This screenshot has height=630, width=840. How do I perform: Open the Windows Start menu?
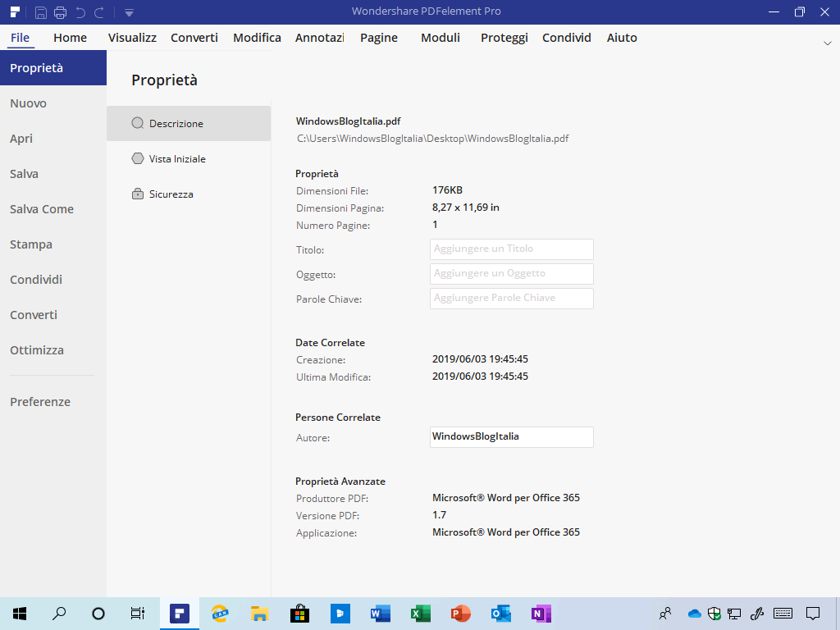click(20, 614)
